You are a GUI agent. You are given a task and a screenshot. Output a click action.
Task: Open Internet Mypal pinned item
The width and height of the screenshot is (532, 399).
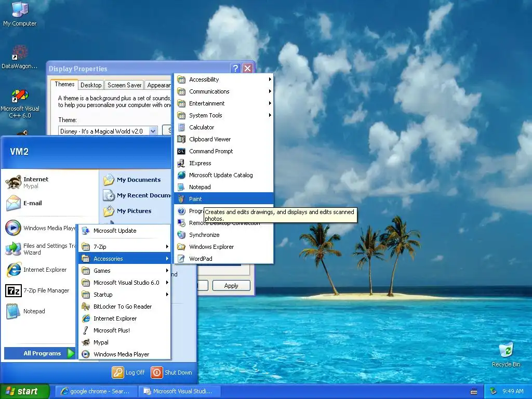tap(50, 182)
